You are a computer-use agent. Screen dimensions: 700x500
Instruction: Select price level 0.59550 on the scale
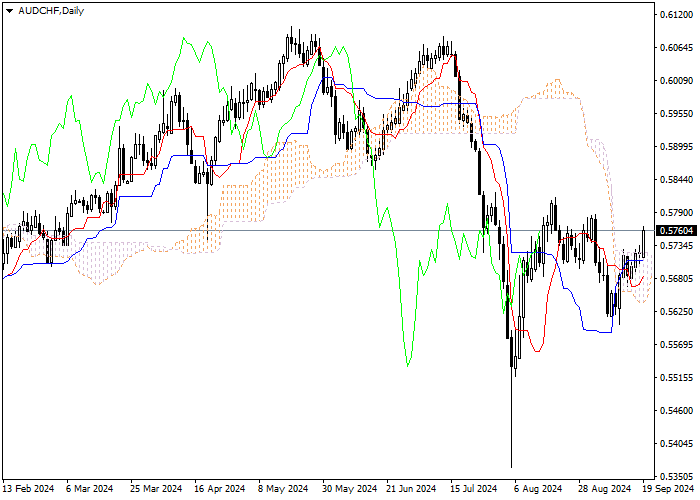(677, 114)
